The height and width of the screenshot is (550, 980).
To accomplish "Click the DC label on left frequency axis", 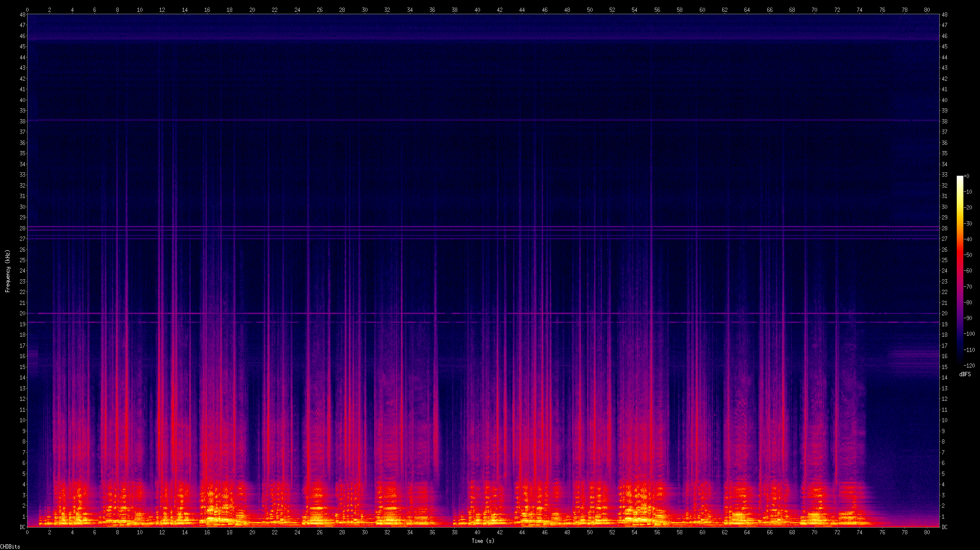I will pyautogui.click(x=22, y=527).
